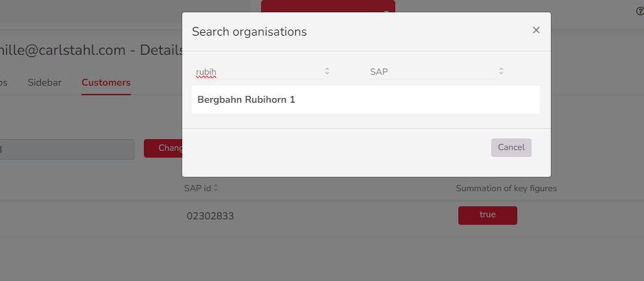Click the Summation of key figures header
This screenshot has width=644, height=281.
coord(506,188)
